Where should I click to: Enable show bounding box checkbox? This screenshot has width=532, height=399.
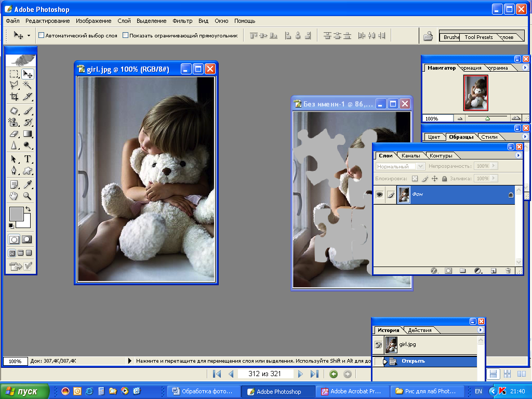click(x=125, y=35)
